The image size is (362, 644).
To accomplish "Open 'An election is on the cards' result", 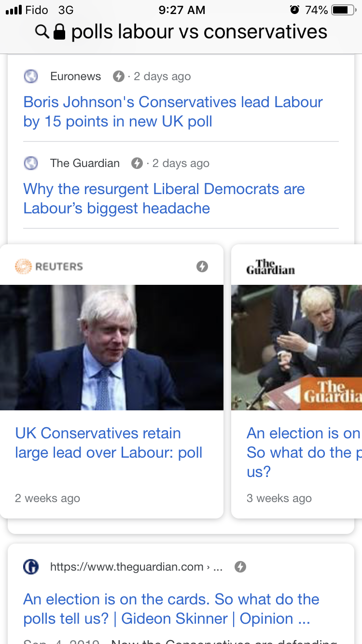I will (x=171, y=609).
